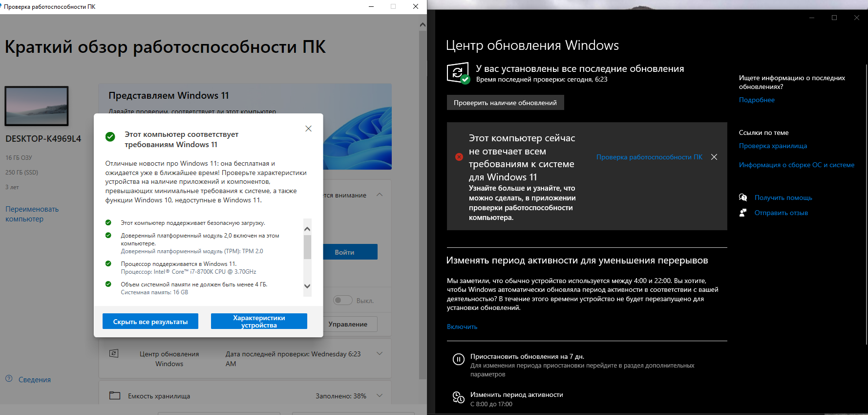The width and height of the screenshot is (868, 415).
Task: Minimize the Windows Update settings window
Action: click(x=812, y=18)
